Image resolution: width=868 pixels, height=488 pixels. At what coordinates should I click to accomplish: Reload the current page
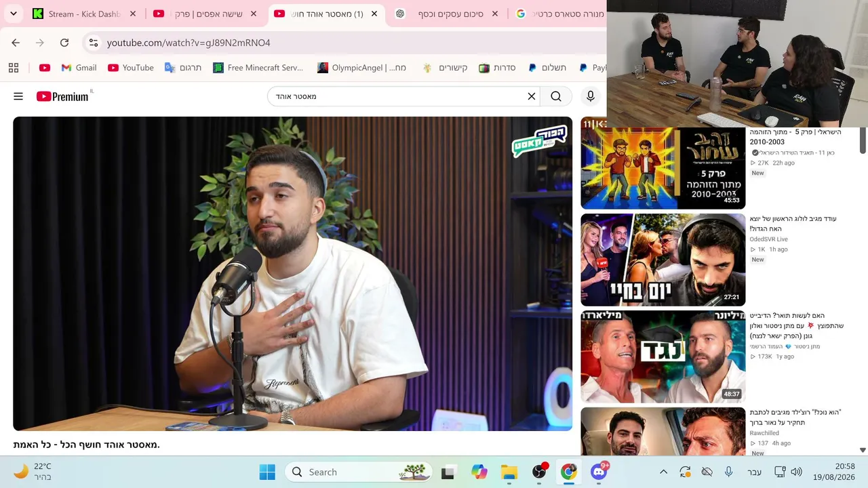pyautogui.click(x=64, y=43)
